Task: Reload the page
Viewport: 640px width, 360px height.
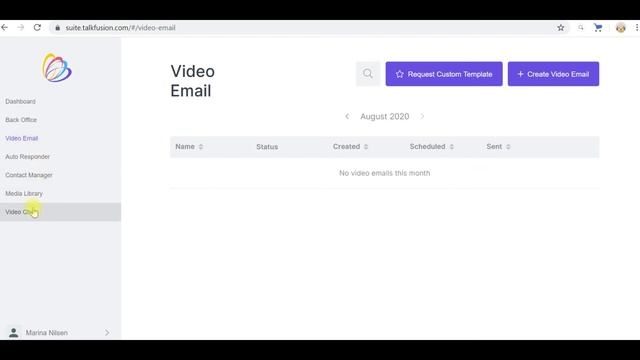Action: (37, 27)
